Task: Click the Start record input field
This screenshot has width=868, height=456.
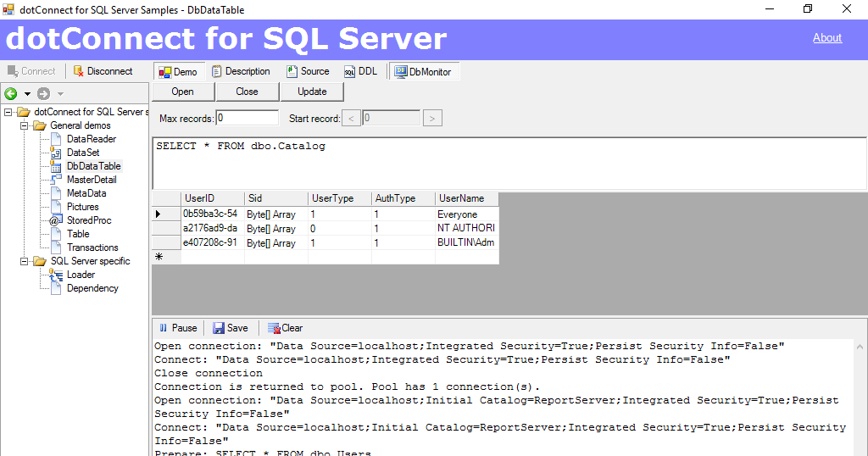Action: point(392,118)
